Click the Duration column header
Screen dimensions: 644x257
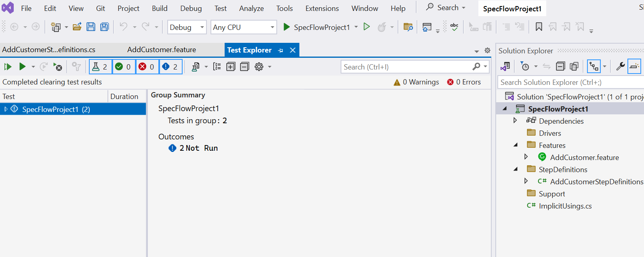tap(127, 97)
